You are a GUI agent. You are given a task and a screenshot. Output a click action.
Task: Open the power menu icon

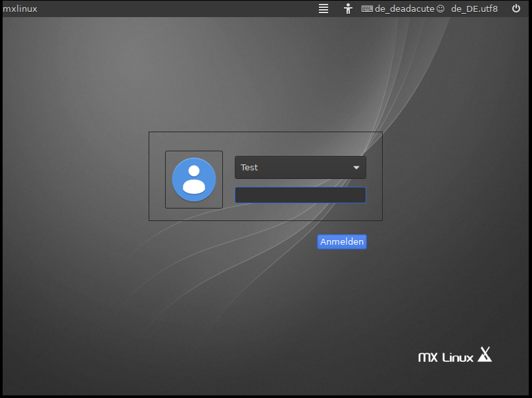[x=516, y=9]
